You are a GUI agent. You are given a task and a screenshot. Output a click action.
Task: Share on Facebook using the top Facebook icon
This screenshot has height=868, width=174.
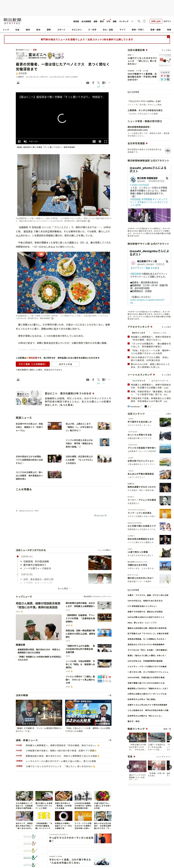pos(93,83)
